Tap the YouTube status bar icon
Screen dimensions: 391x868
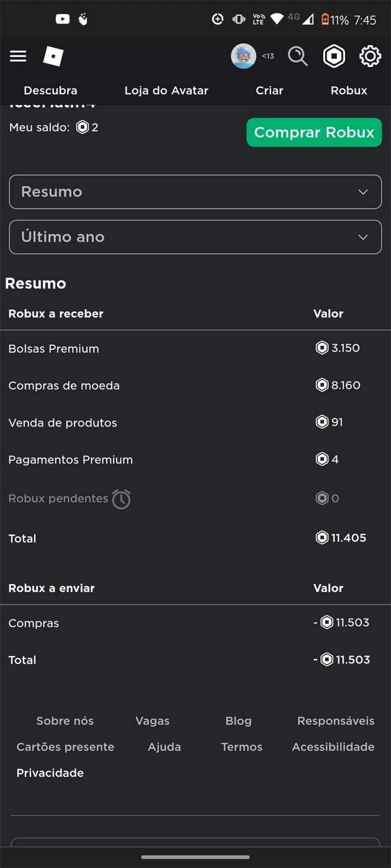pos(63,19)
